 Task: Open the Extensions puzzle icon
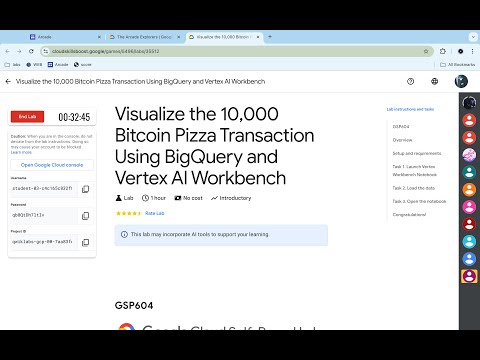(443, 51)
